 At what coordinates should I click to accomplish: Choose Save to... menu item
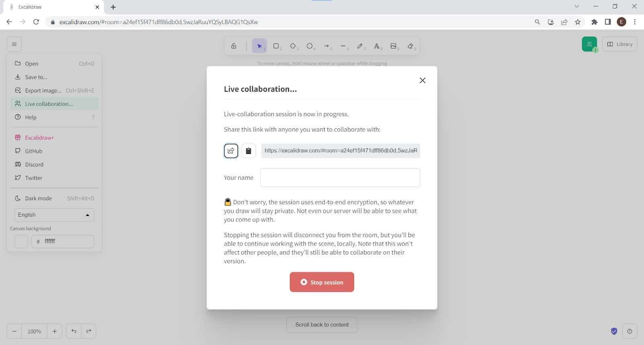[x=54, y=77]
